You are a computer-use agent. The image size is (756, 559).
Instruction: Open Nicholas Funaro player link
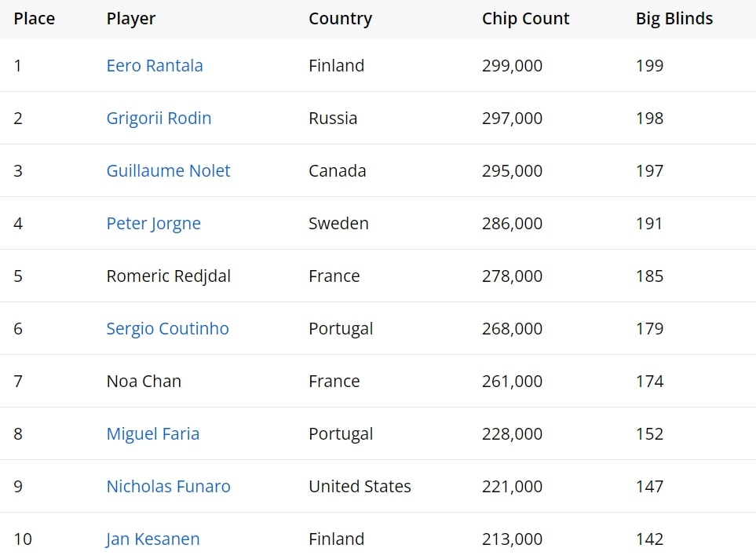tap(168, 486)
